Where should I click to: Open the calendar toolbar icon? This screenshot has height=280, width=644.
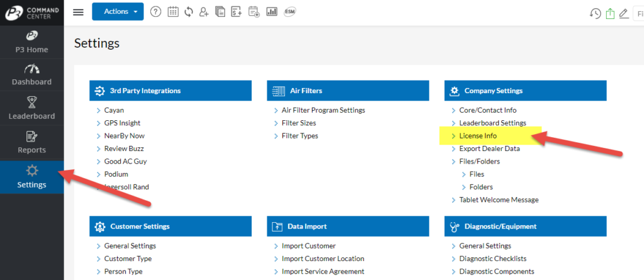[173, 12]
